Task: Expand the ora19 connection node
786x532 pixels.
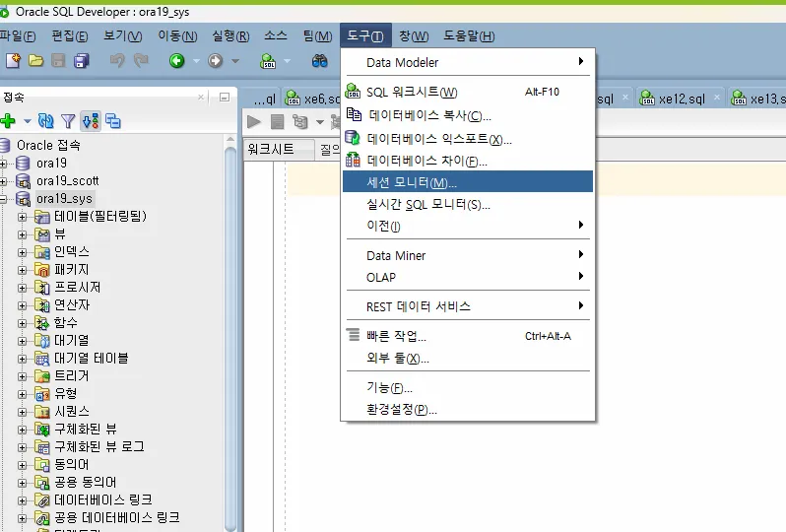Action: coord(3,164)
